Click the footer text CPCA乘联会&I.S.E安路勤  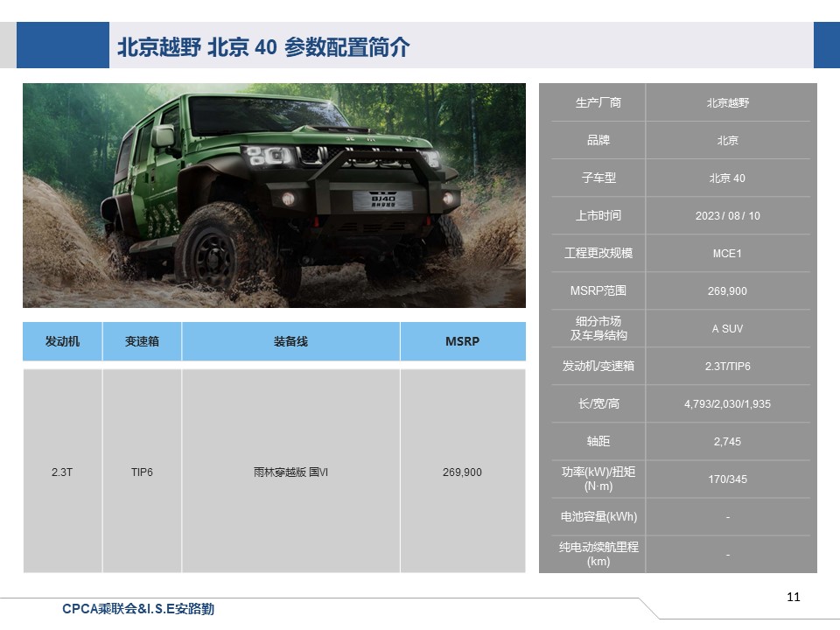[x=138, y=609]
